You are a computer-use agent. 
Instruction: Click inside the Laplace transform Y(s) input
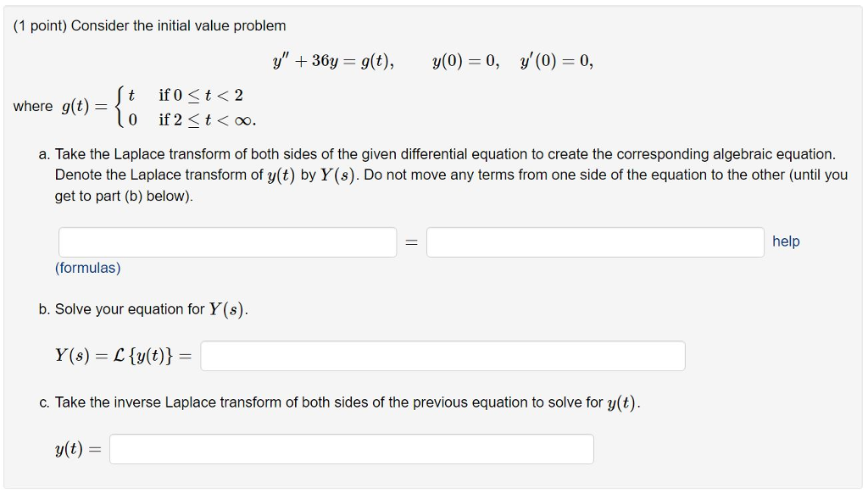[x=442, y=356]
